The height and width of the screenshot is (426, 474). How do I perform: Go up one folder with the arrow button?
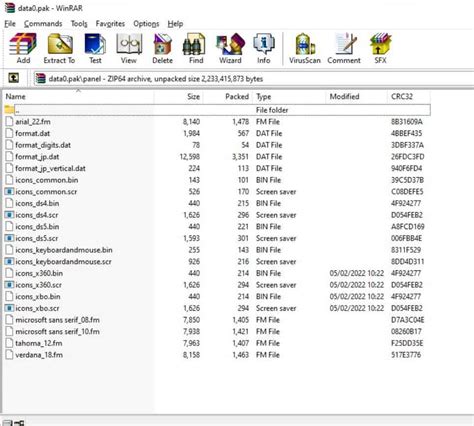click(x=13, y=78)
